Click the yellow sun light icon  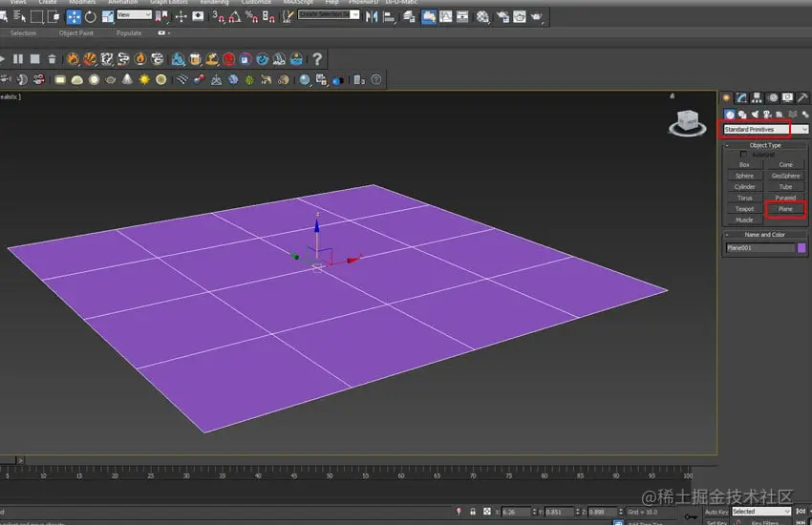(144, 79)
